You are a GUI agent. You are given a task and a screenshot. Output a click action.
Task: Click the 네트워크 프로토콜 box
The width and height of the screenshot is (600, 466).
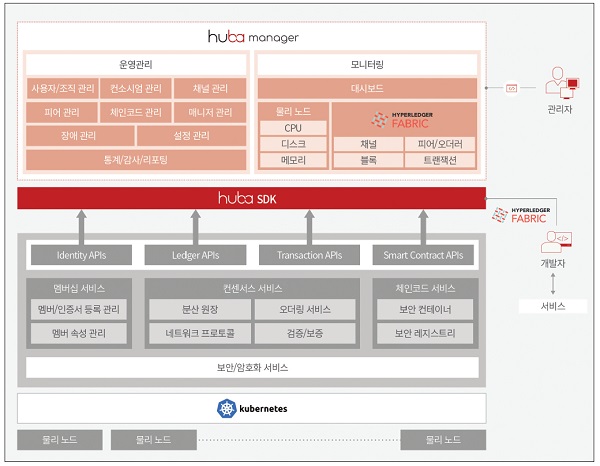[200, 333]
